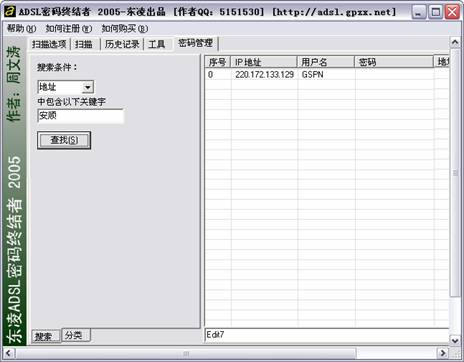Expand the 地址 search condition dropdown

(88, 87)
